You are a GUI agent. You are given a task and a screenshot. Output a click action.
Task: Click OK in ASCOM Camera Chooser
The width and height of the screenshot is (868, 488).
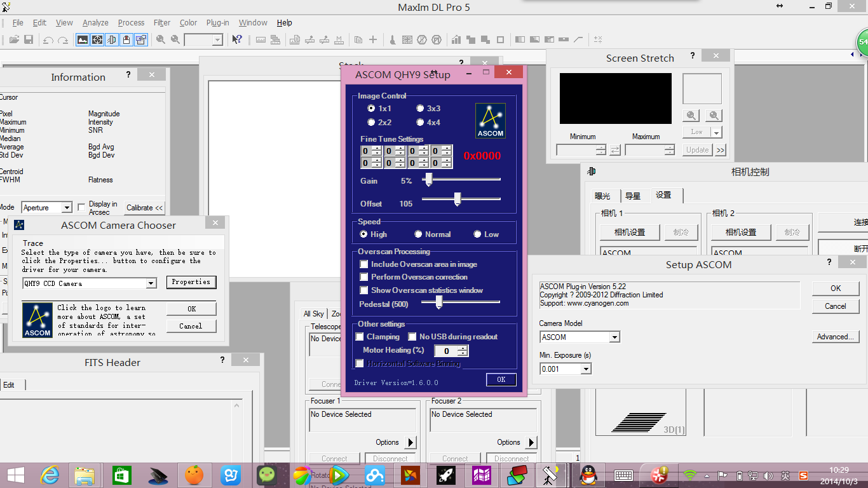(191, 309)
